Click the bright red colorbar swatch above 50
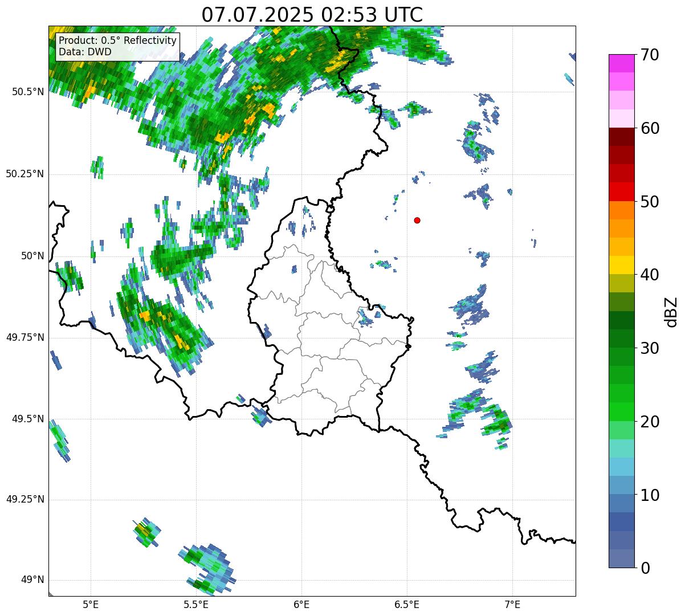Image resolution: width=685 pixels, height=616 pixels. pyautogui.click(x=621, y=192)
